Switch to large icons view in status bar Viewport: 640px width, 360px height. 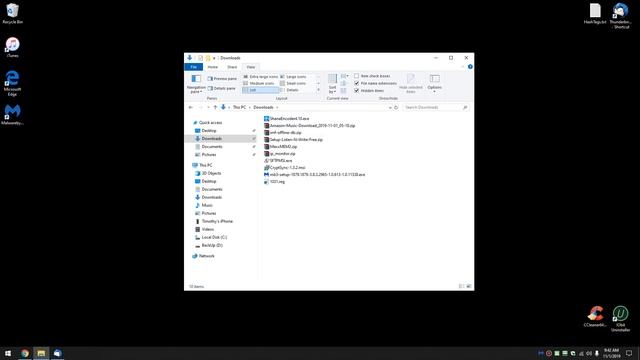[x=469, y=287]
